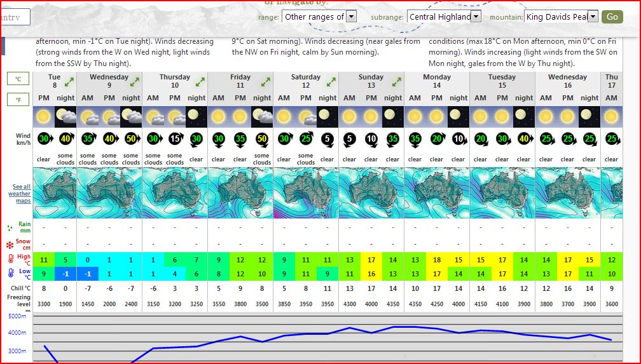Viewport: 641px width, 364px height.
Task: Open the range dropdown
Action: tap(319, 17)
